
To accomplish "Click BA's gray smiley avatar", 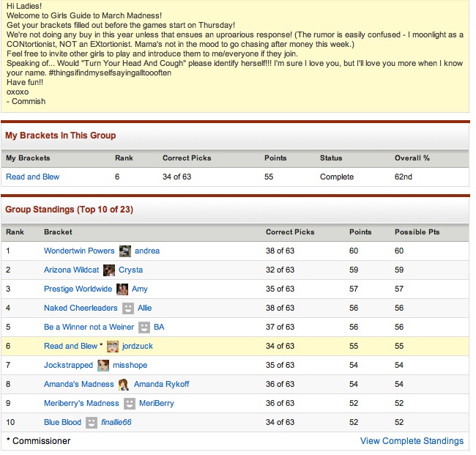I will 144,328.
